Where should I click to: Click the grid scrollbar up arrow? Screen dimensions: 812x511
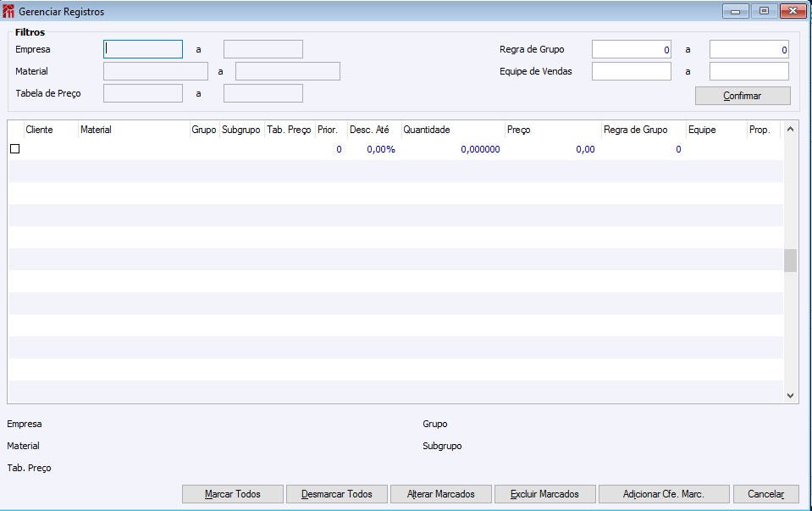(790, 129)
